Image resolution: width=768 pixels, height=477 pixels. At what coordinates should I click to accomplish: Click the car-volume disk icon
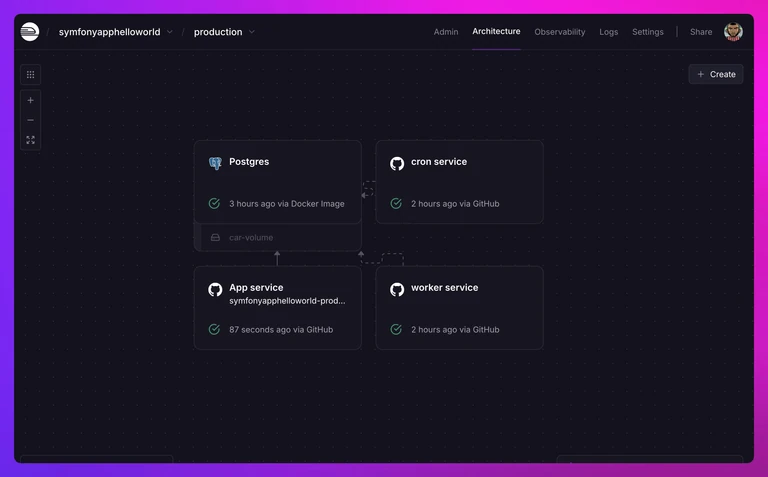(215, 238)
